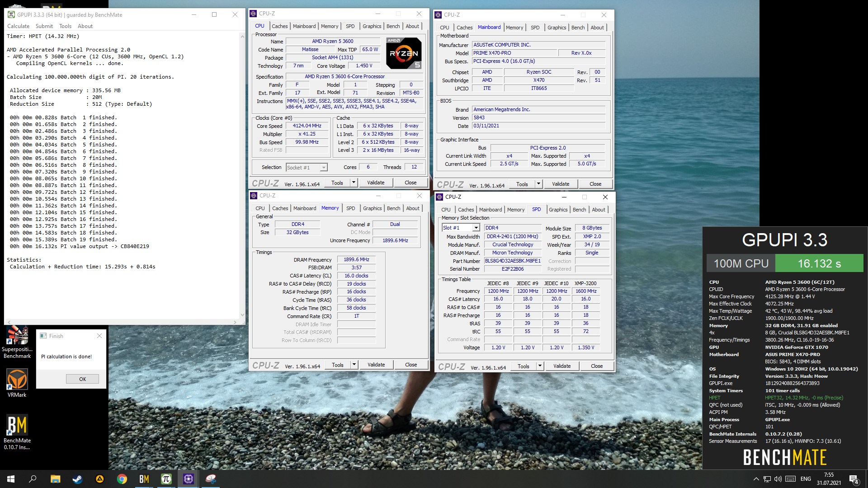Open BenchMate 0.10.7 desktop installer icon
Viewport: 868px width, 488px height.
(17, 432)
